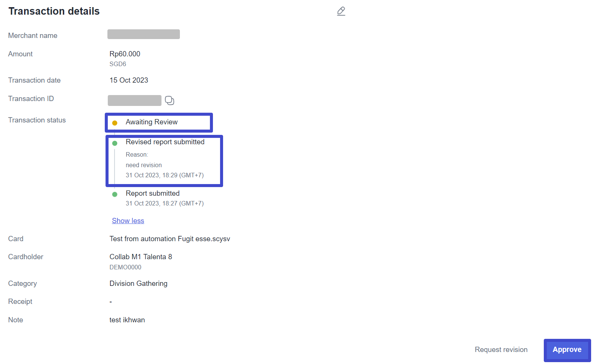Click the Revised report submitted entry
This screenshot has height=364, width=596.
tap(165, 142)
